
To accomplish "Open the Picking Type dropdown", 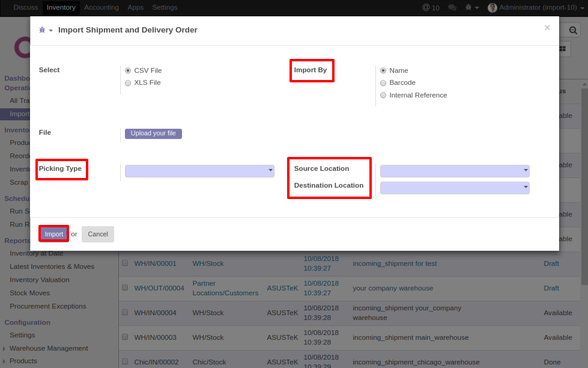I will click(x=199, y=171).
